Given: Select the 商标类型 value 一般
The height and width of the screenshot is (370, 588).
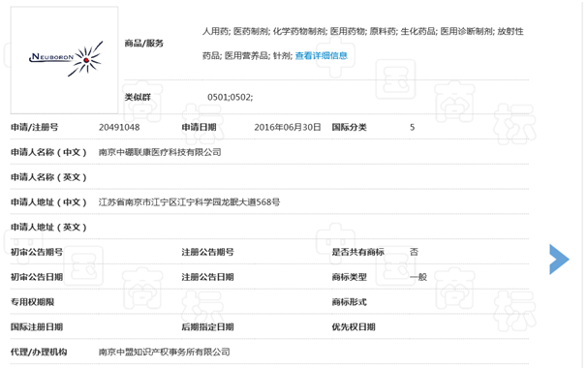Looking at the screenshot, I should (x=418, y=277).
